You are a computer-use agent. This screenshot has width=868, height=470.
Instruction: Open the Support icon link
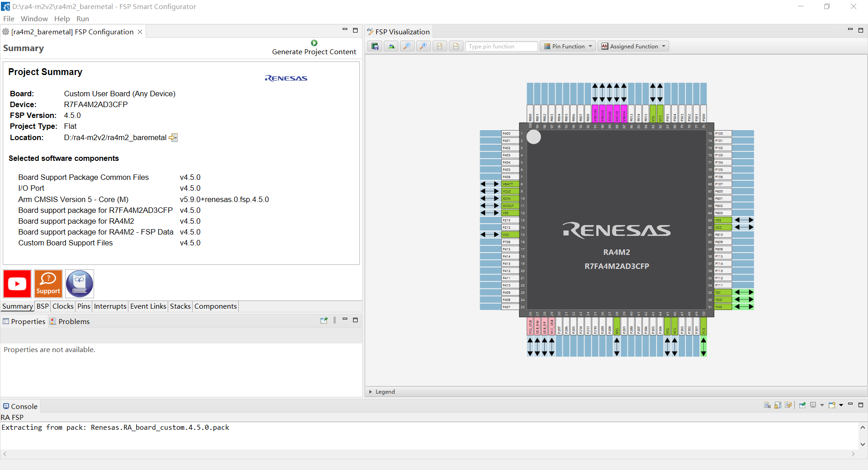pyautogui.click(x=48, y=284)
